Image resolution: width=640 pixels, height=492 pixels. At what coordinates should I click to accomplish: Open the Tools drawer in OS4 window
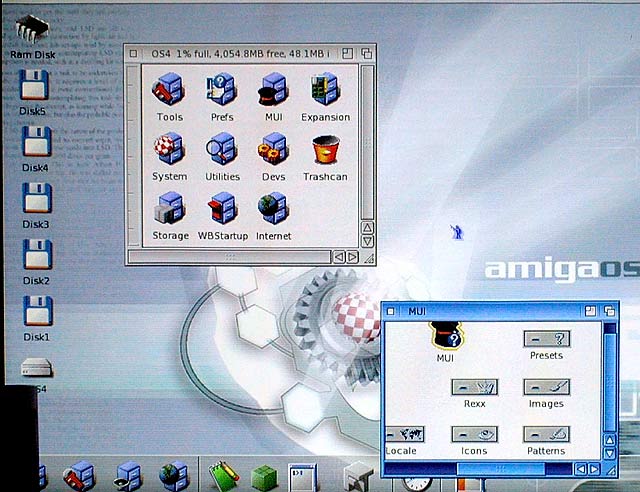[169, 89]
